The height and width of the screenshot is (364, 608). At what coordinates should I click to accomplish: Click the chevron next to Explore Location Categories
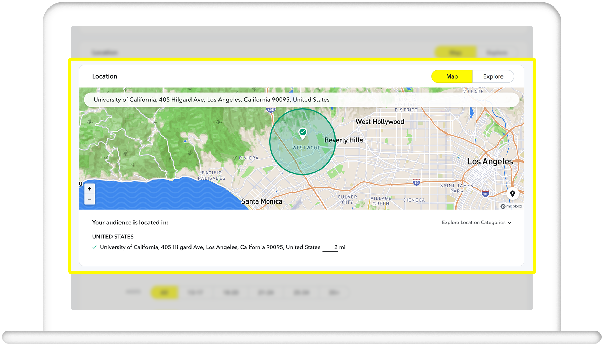(x=510, y=222)
